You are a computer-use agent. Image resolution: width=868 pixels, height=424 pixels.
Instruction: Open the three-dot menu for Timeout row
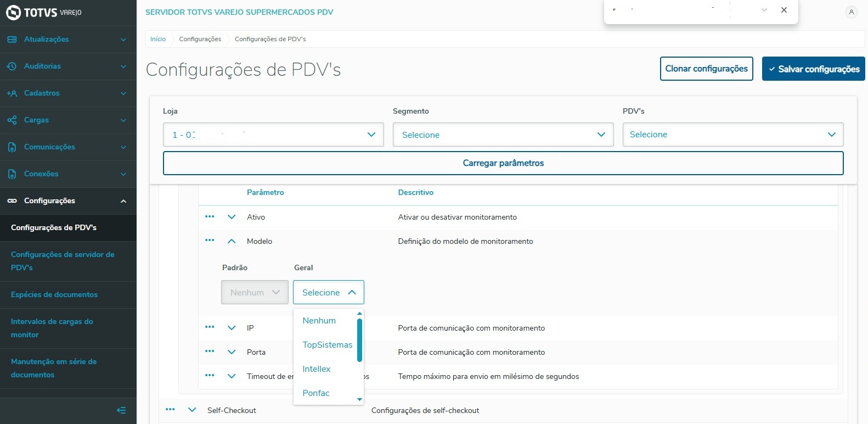[210, 375]
